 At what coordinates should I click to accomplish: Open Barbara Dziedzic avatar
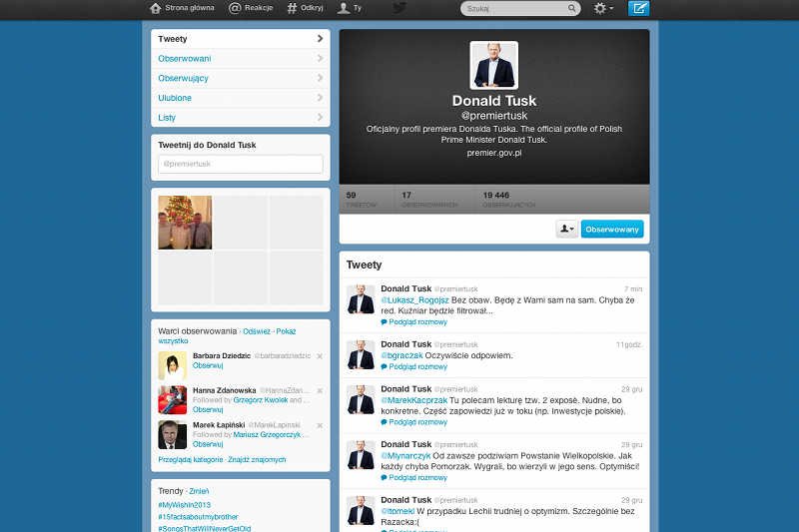172,365
